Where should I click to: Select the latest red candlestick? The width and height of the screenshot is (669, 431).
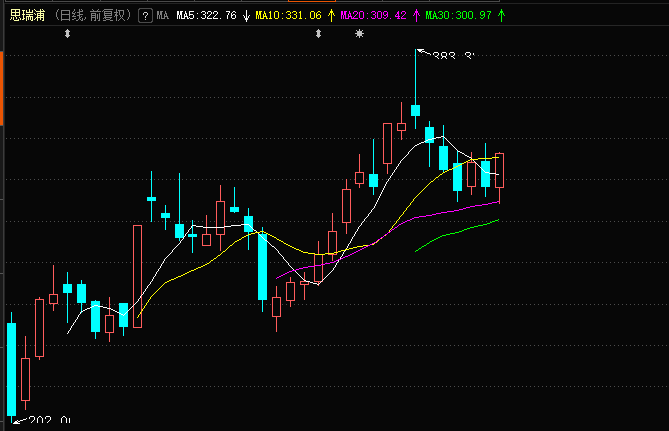[500, 171]
